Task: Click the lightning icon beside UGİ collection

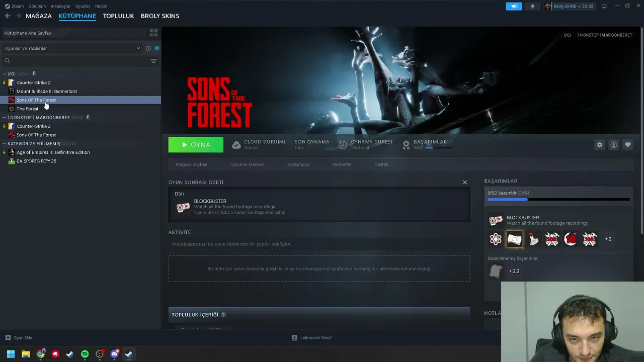Action: tap(34, 74)
